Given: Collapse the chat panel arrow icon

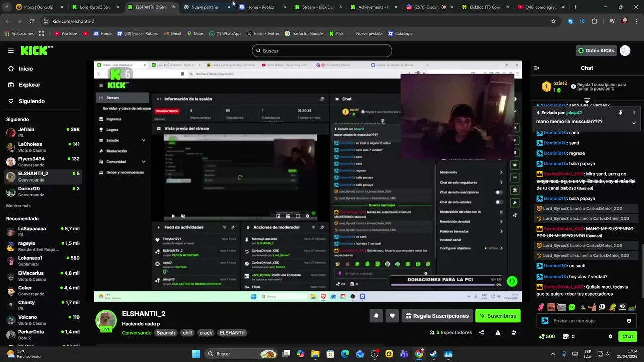Looking at the screenshot, I should 536,68.
